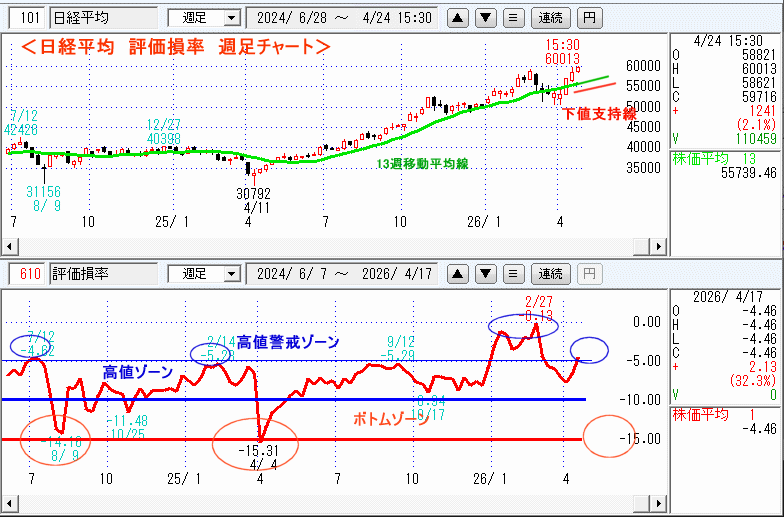Click the 評価損率 name field
784x517 pixels.
104,274
